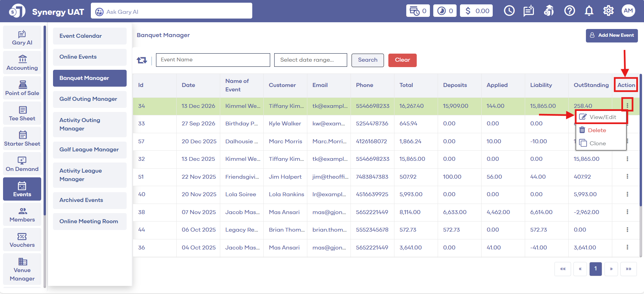Click the help question mark icon

click(569, 11)
